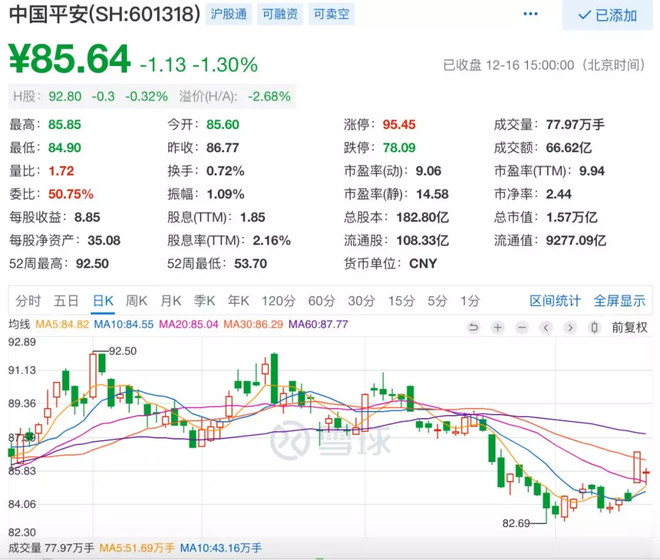Click the 92.50 high marker on chart
The width and height of the screenshot is (660, 560).
coord(122,351)
